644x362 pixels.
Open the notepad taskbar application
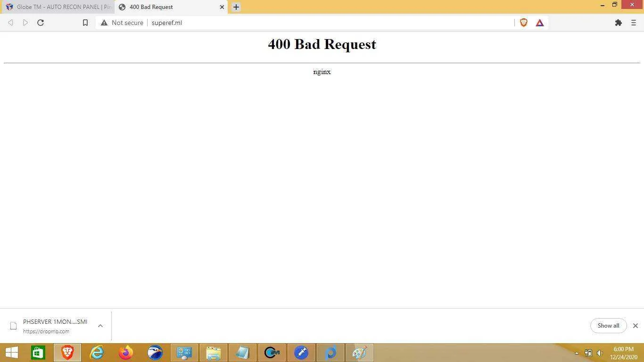[243, 353]
